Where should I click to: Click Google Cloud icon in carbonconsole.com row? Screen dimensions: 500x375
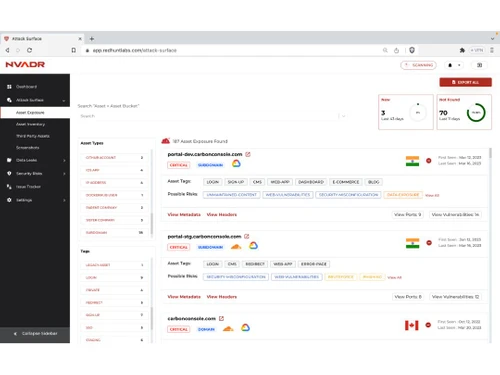tap(245, 328)
